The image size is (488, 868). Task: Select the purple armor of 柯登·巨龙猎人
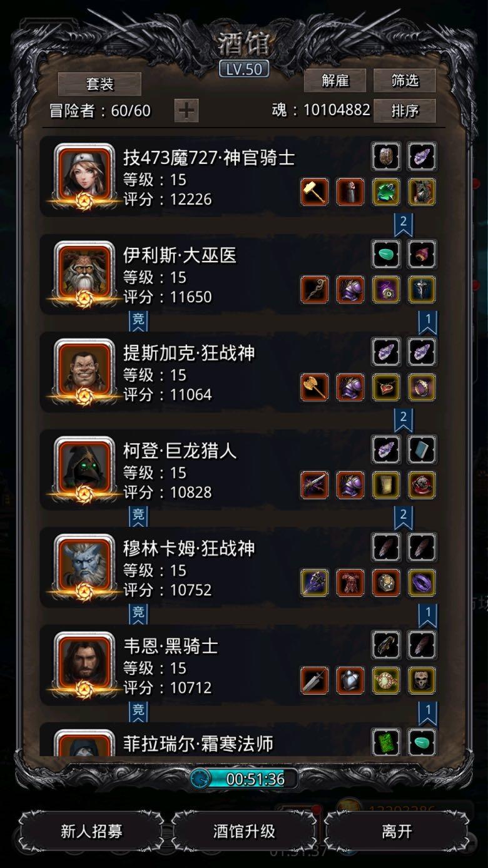(x=350, y=485)
